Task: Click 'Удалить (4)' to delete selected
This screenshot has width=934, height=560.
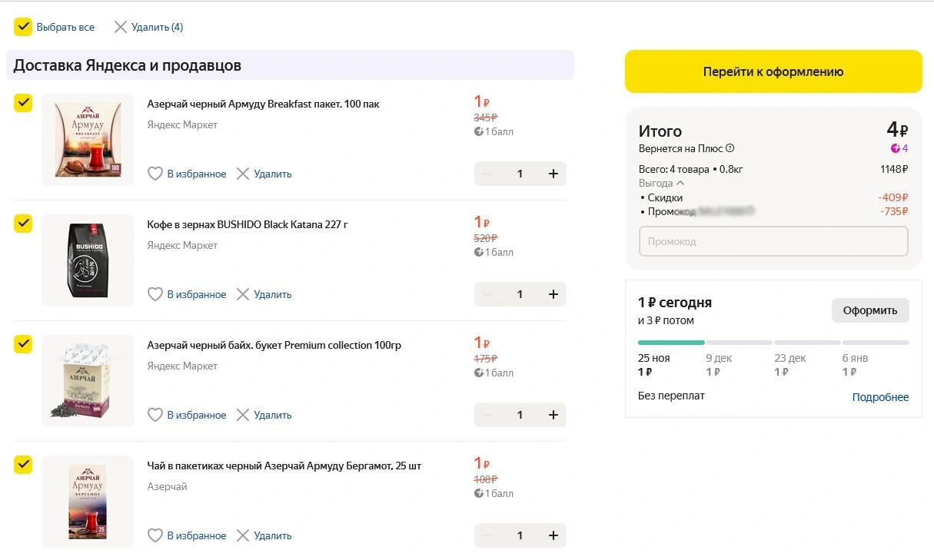Action: click(x=157, y=27)
